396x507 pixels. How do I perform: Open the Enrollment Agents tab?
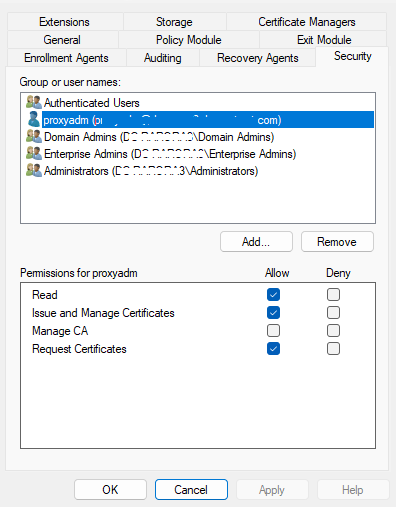click(x=66, y=58)
